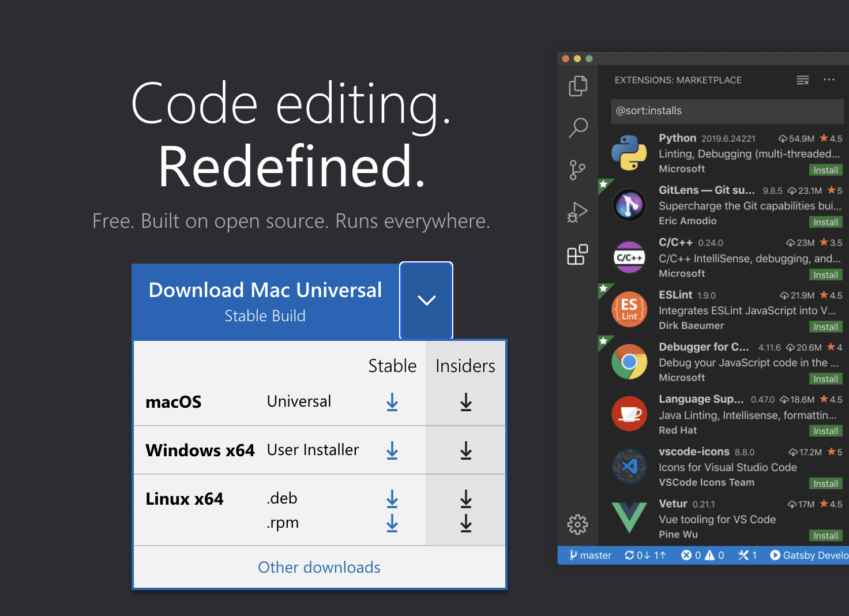
Task: Select the C/C++ extension icon
Action: click(629, 257)
